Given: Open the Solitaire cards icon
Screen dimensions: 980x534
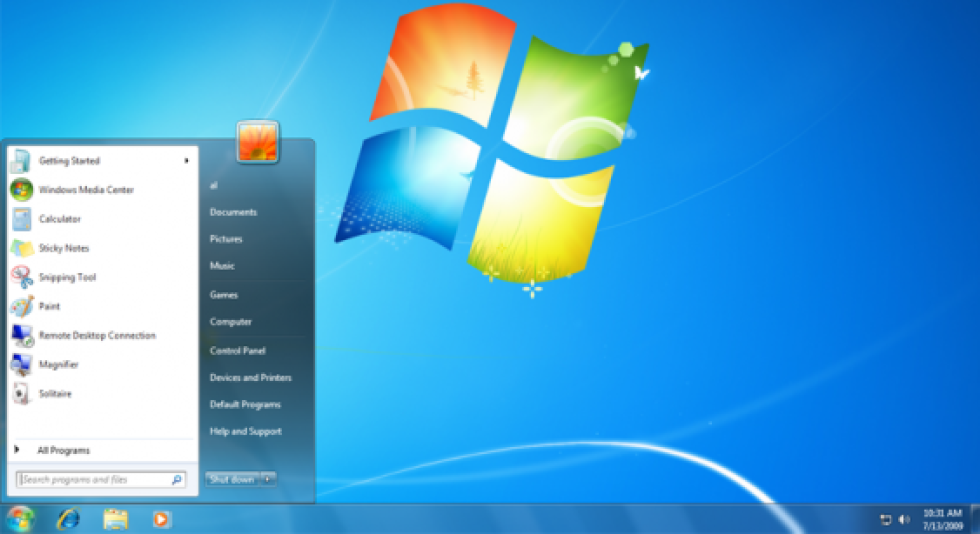Looking at the screenshot, I should (21, 394).
